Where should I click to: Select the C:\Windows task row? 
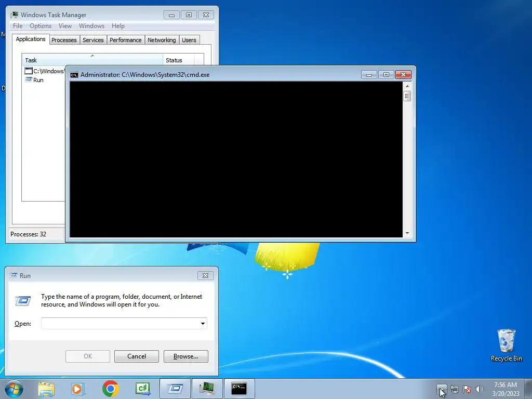coord(44,71)
